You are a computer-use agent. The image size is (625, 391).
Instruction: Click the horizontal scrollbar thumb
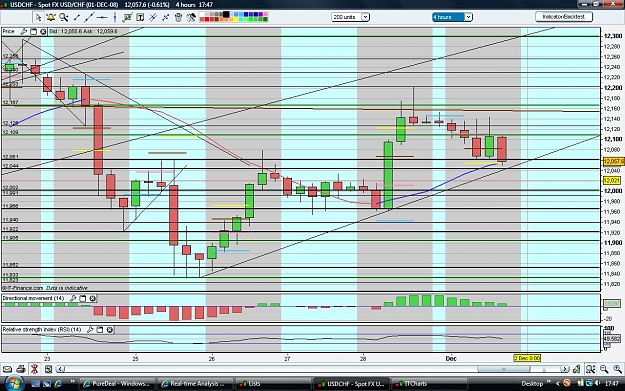point(504,369)
